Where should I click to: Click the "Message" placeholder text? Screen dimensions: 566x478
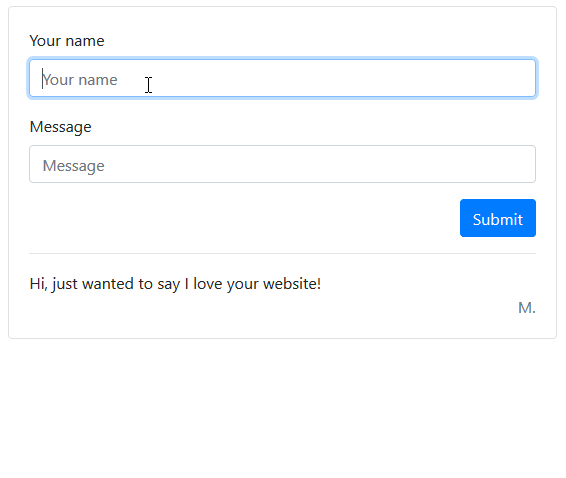point(73,166)
